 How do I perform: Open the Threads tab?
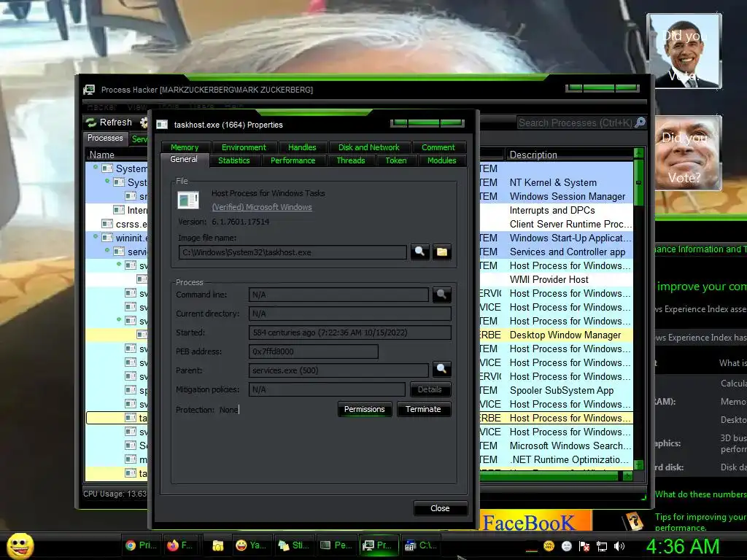pos(351,160)
